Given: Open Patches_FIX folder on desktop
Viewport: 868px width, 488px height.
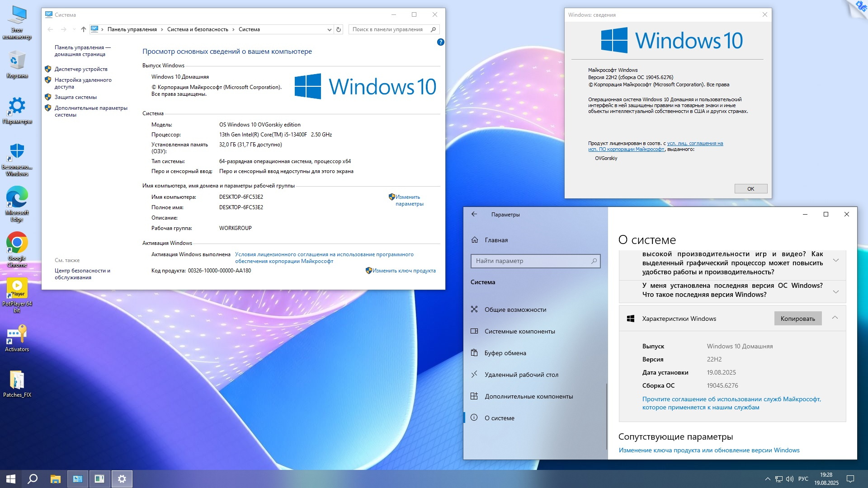Looking at the screenshot, I should click(x=17, y=380).
